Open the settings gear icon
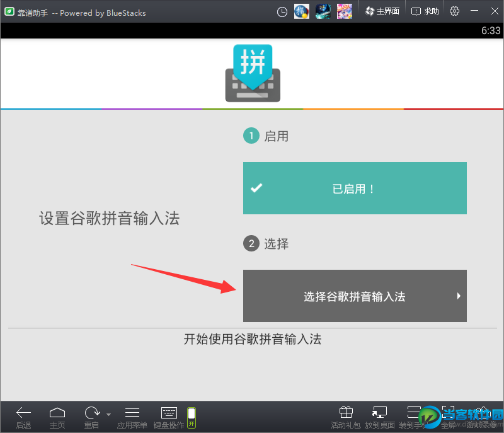504x433 pixels. pos(454,11)
